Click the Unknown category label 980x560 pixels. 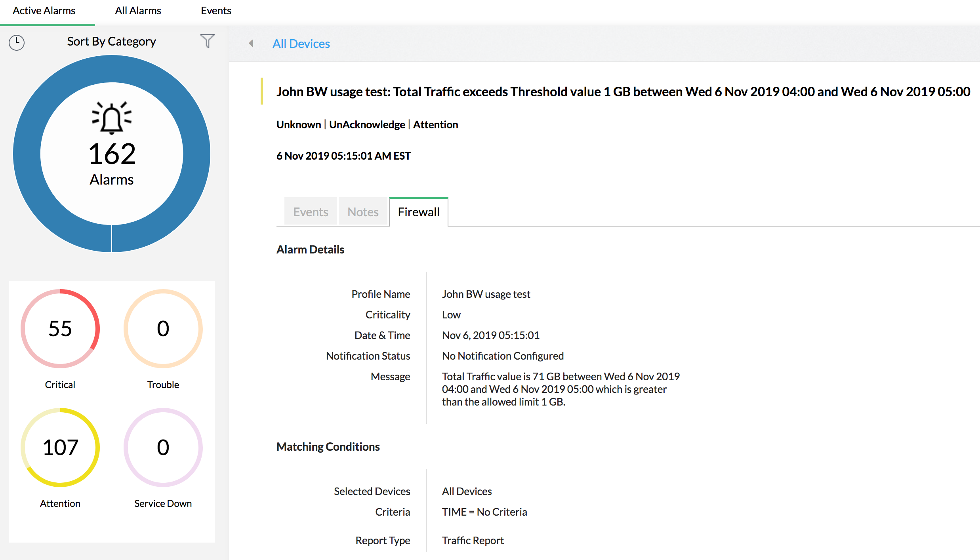tap(299, 124)
